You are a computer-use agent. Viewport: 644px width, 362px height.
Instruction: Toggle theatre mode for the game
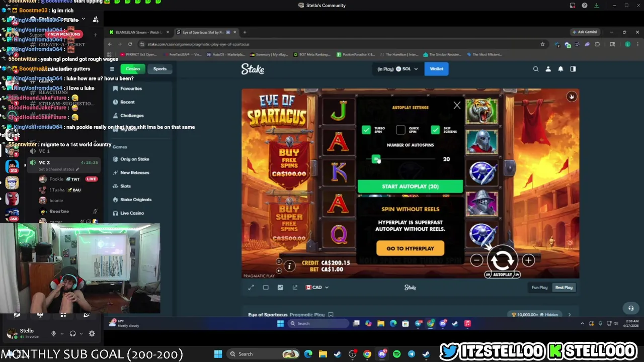point(266,287)
